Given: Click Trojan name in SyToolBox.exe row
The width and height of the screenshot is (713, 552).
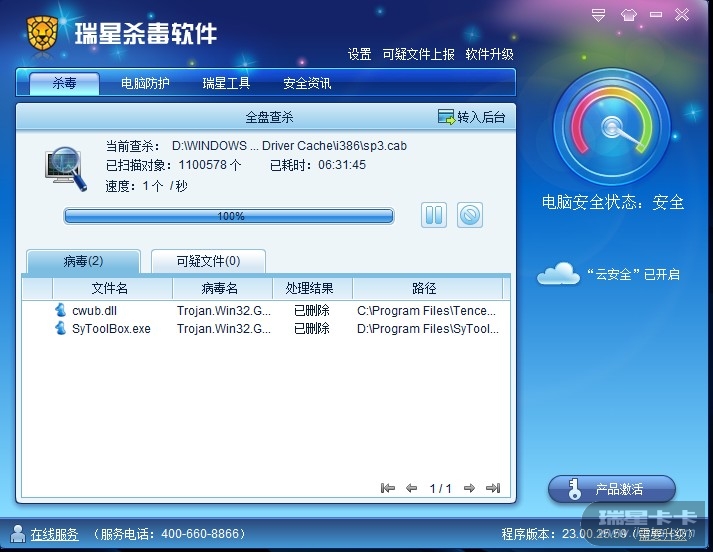Looking at the screenshot, I should click(224, 328).
